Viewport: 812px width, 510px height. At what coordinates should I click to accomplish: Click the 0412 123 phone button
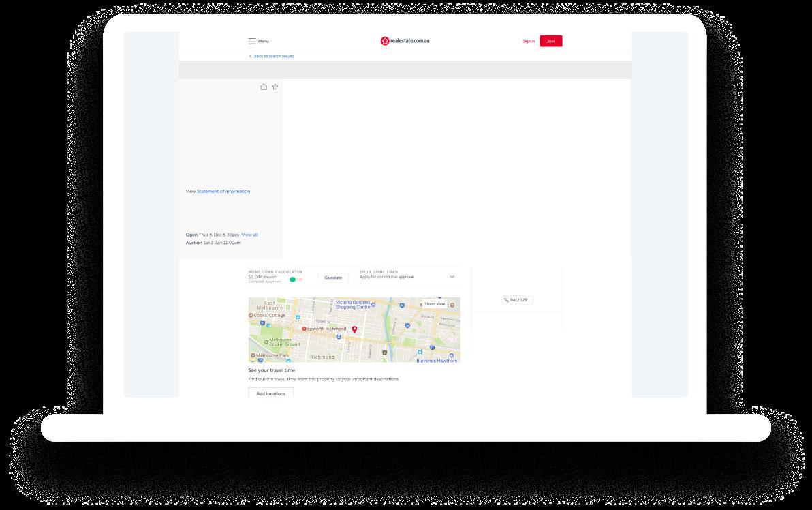coord(517,299)
